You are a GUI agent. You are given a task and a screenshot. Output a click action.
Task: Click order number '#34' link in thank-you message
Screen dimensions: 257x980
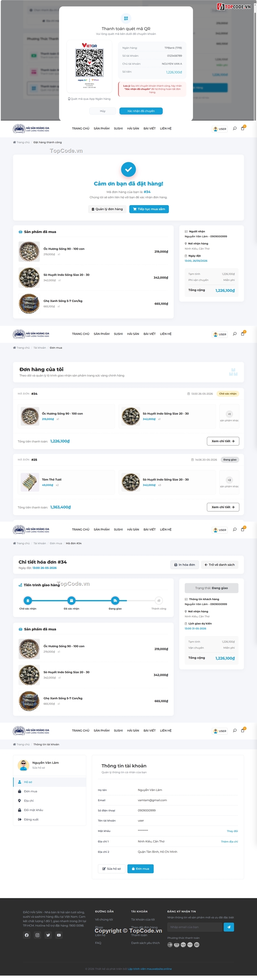(x=147, y=192)
